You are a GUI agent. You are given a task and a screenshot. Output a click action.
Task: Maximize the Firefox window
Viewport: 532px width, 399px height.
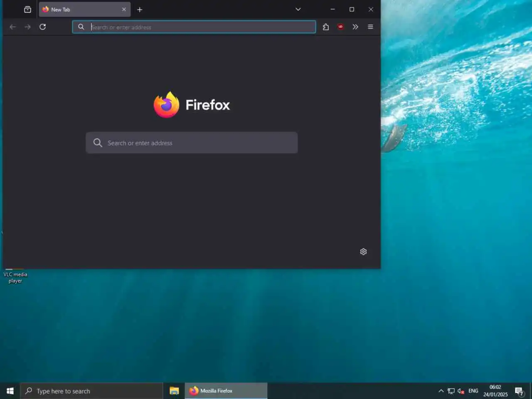click(x=352, y=9)
